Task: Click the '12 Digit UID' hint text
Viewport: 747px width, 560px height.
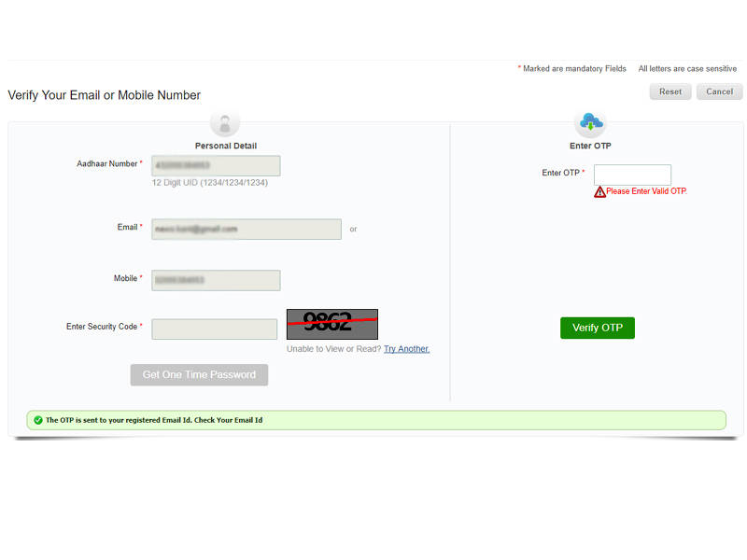Action: pos(209,183)
